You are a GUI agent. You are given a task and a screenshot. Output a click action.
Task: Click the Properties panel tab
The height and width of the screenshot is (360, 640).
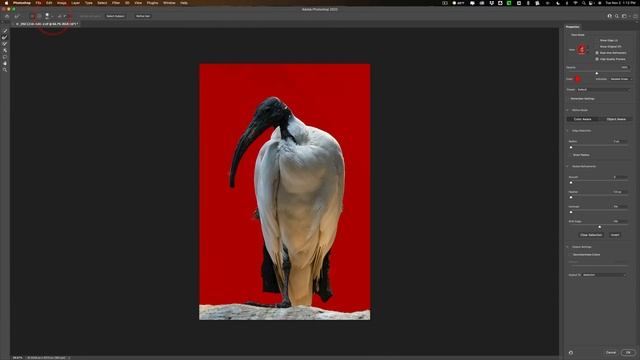click(572, 27)
